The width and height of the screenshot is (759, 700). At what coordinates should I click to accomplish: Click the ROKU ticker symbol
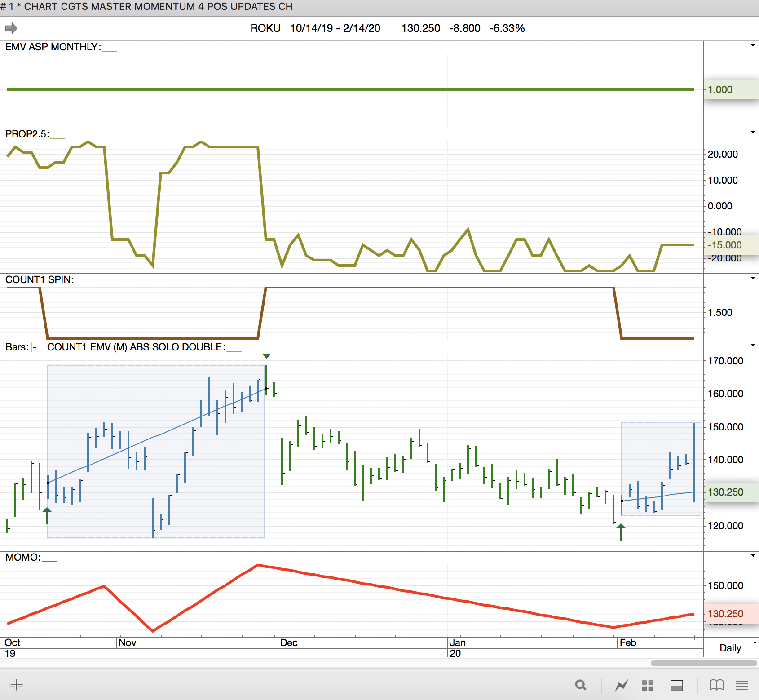[265, 28]
